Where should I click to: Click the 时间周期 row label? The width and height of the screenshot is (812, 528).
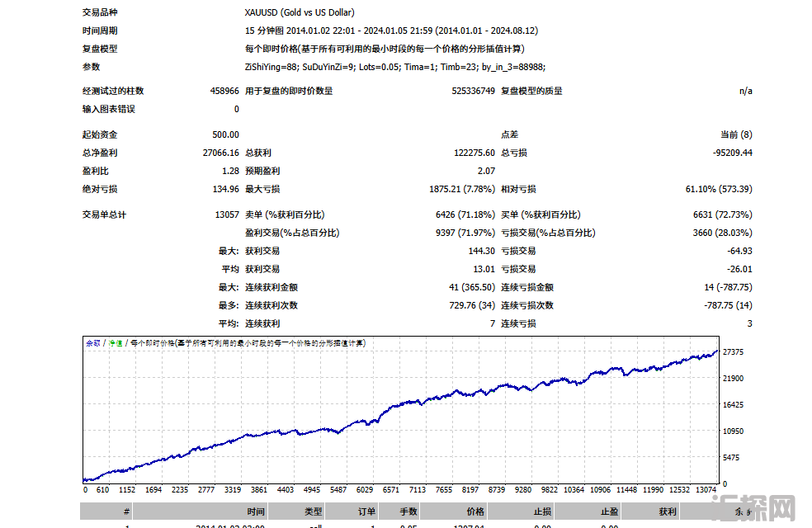pyautogui.click(x=99, y=31)
